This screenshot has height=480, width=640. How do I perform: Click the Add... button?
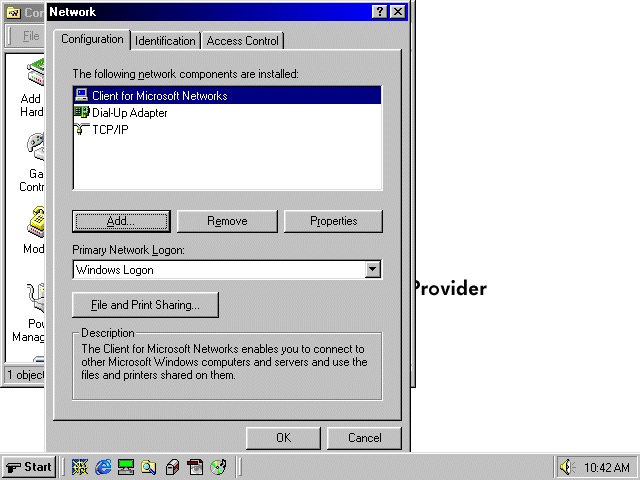(x=121, y=221)
